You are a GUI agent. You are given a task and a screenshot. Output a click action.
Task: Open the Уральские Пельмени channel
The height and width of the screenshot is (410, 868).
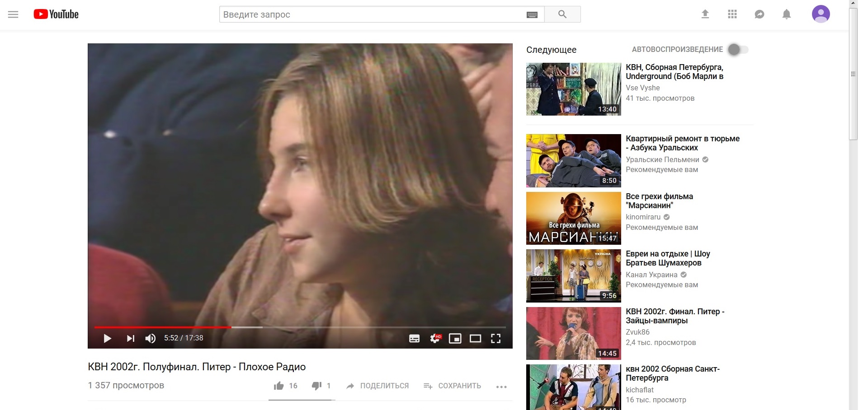(662, 159)
